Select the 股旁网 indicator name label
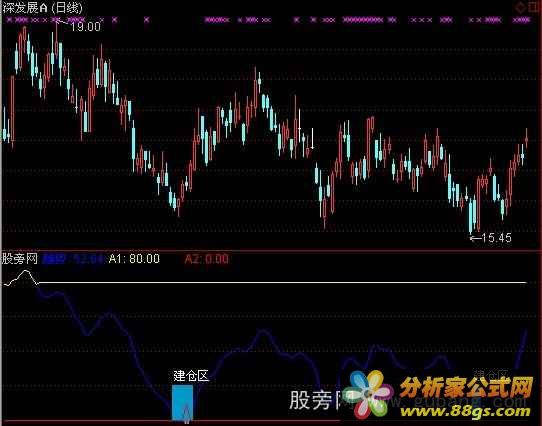 20,258
